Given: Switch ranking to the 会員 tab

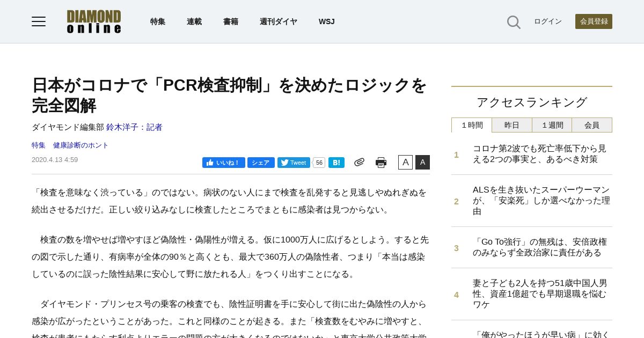Looking at the screenshot, I should (592, 125).
